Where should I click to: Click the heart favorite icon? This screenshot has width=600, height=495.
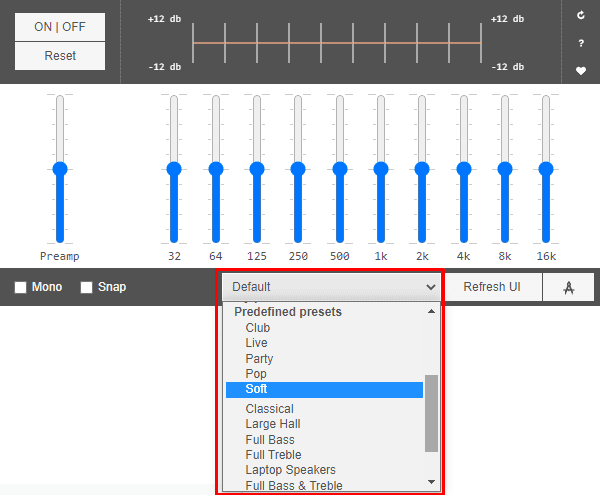tap(581, 71)
